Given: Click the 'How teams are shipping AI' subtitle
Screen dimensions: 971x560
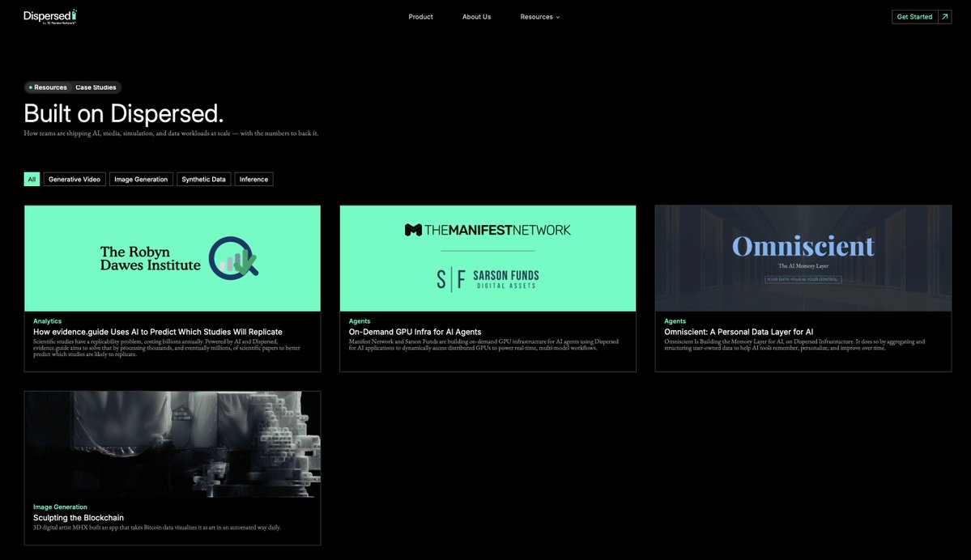Looking at the screenshot, I should pos(171,133).
